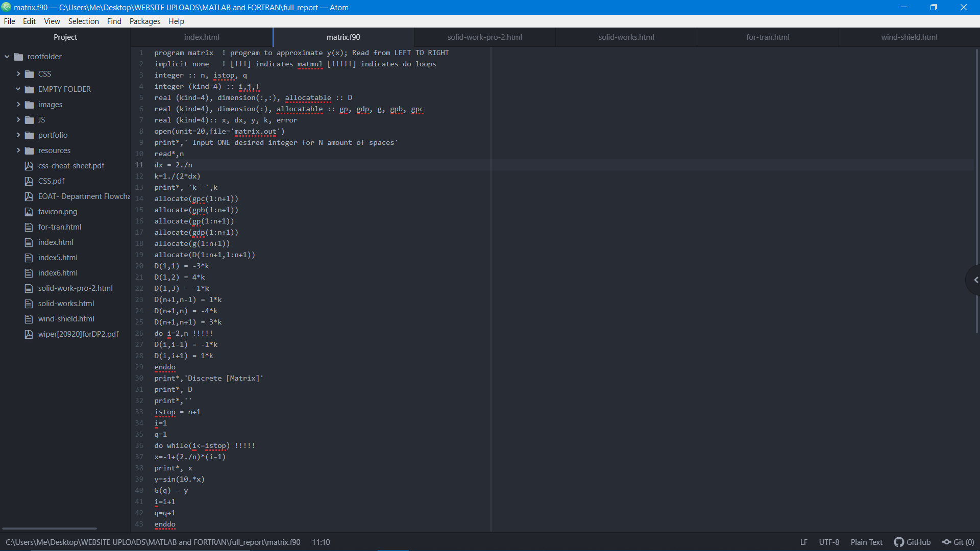
Task: Click the resources folder icon
Action: point(30,151)
